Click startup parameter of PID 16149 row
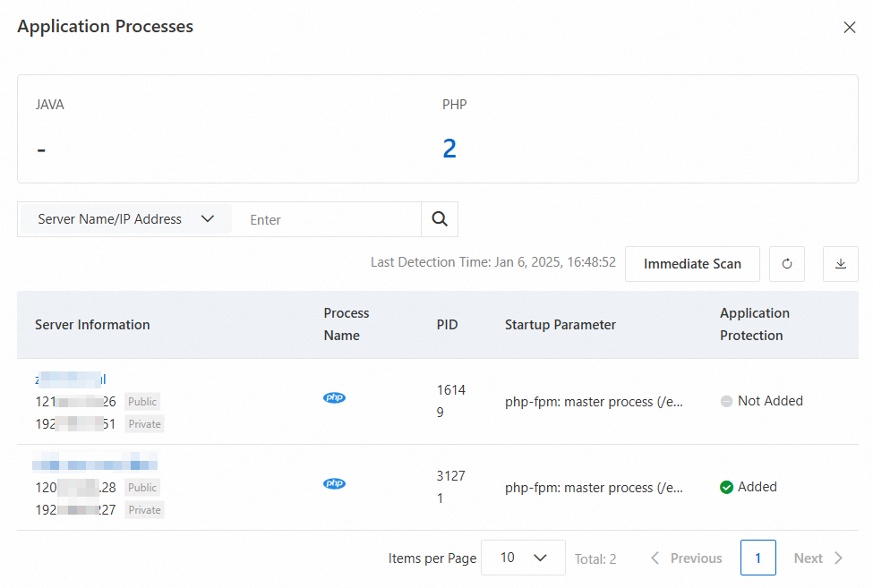Screen dimensions: 873x588 (x=594, y=402)
